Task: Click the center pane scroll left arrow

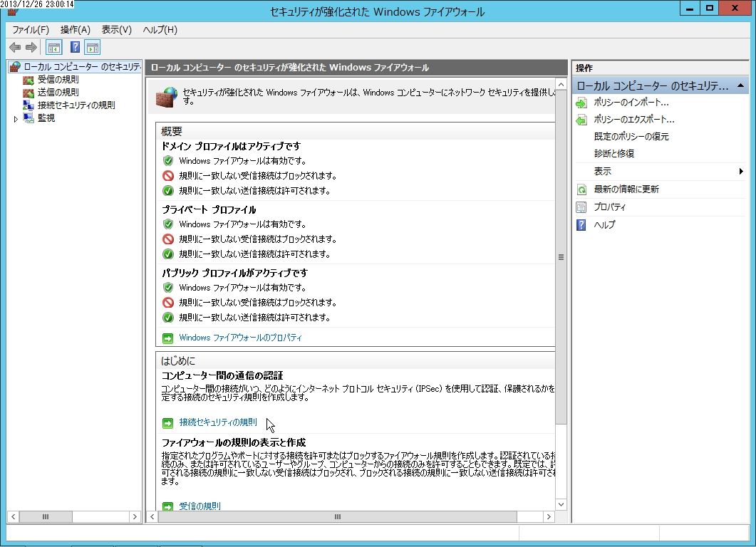Action: (x=152, y=516)
